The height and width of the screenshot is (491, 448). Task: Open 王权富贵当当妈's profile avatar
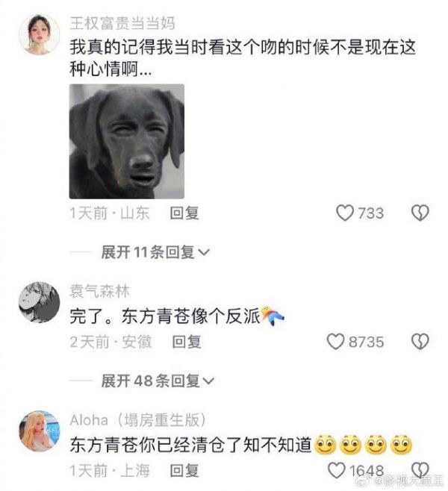coord(40,34)
